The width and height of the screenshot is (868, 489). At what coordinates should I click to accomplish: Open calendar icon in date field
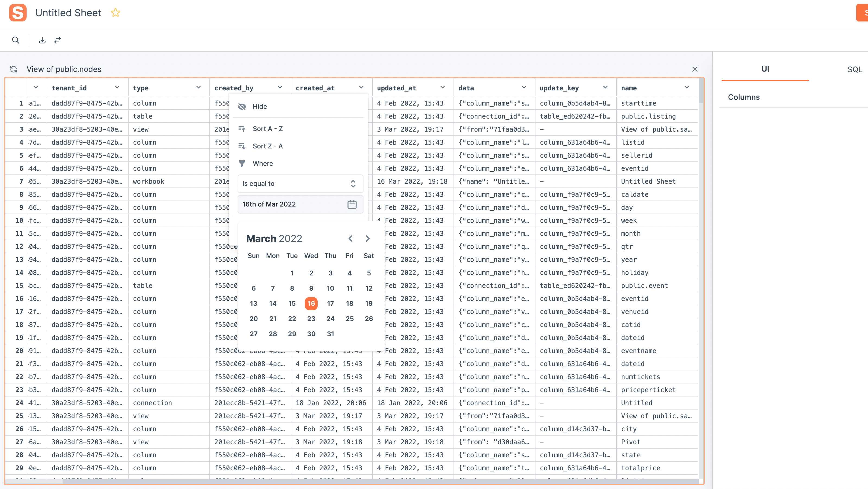tap(352, 204)
